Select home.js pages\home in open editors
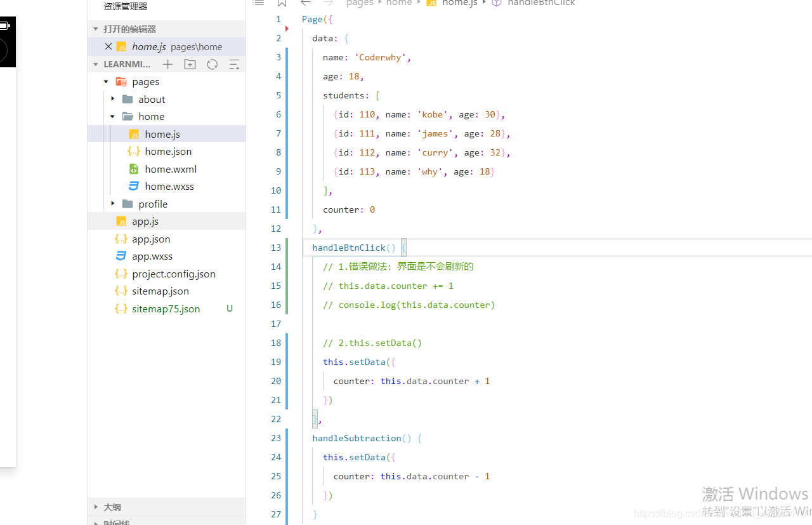The image size is (812, 525). click(x=166, y=46)
